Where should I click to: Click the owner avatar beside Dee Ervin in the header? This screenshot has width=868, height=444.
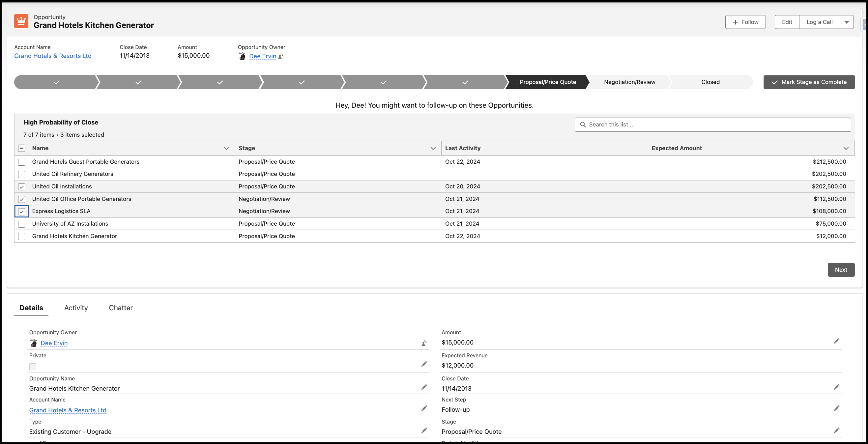242,56
